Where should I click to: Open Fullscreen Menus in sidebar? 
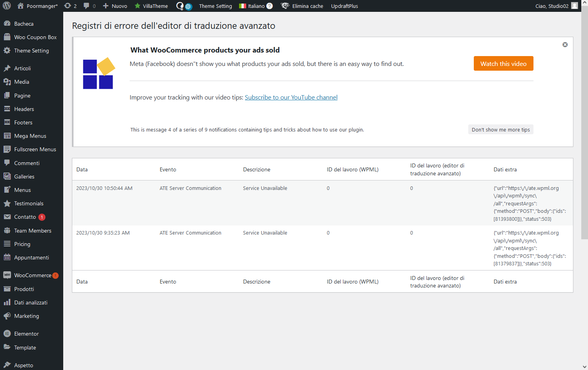click(32, 149)
